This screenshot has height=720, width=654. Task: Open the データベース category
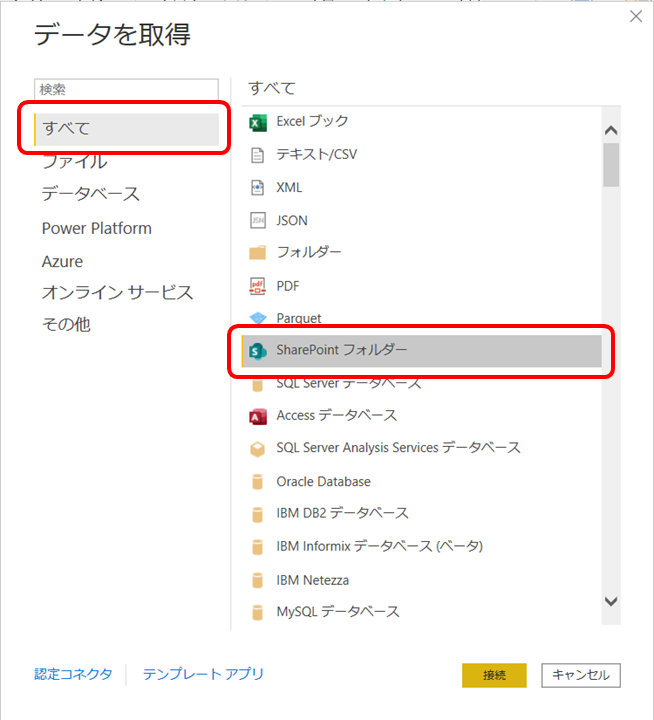tap(90, 194)
